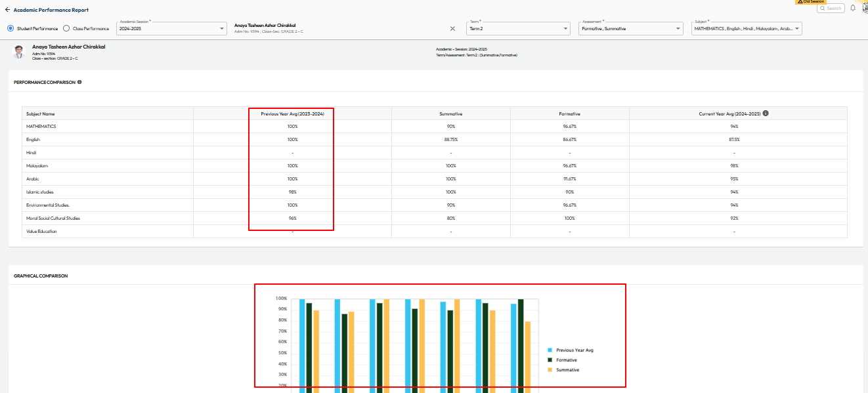Select the Student Performance radio button
Viewport: 868px width, 393px height.
tap(11, 29)
